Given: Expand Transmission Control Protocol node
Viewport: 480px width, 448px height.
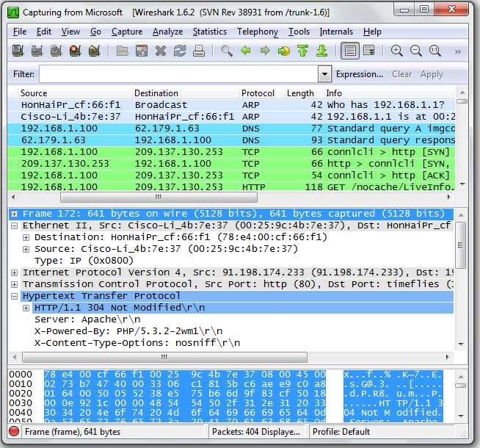Looking at the screenshot, I should [x=14, y=284].
